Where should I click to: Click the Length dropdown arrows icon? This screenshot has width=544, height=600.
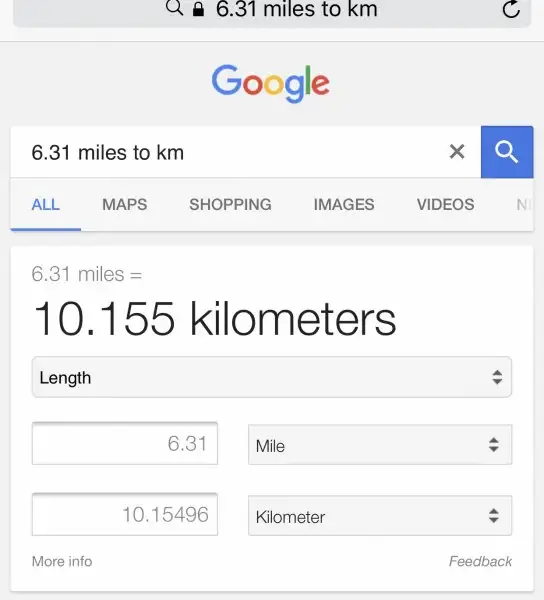coord(497,377)
